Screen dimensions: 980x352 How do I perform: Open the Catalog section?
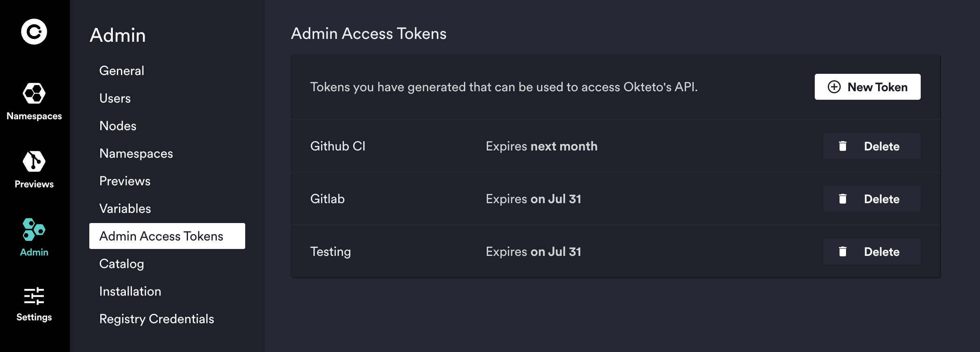[121, 264]
